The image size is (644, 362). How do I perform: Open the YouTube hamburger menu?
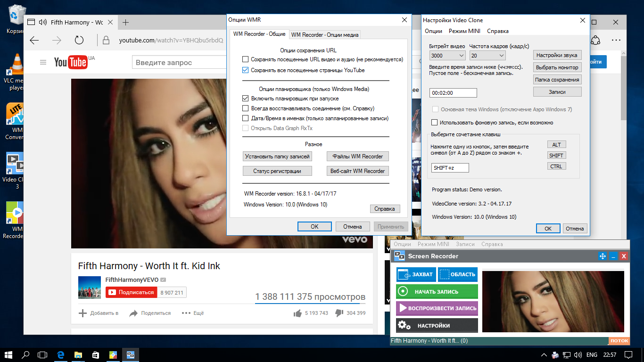coord(43,62)
